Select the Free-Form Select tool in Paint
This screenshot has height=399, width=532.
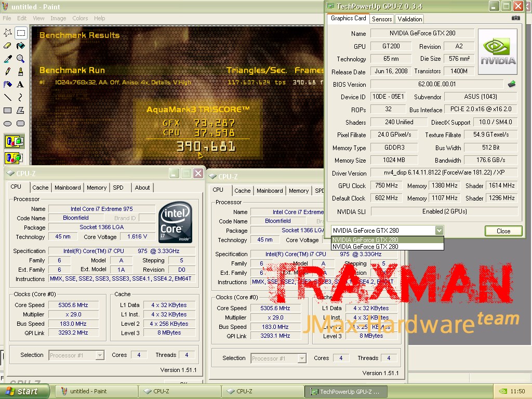pyautogui.click(x=8, y=33)
